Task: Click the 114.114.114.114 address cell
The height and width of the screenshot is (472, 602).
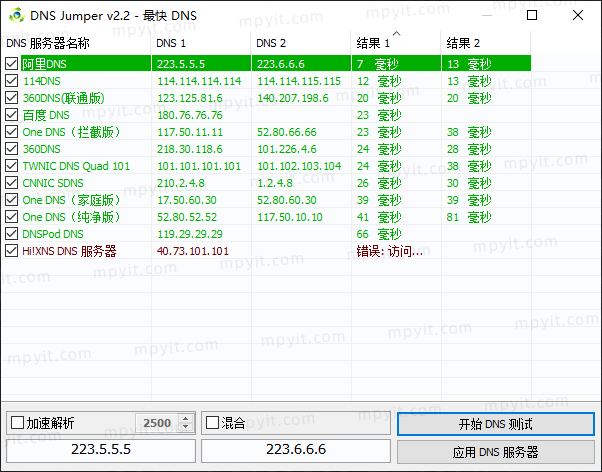Action: [x=199, y=81]
